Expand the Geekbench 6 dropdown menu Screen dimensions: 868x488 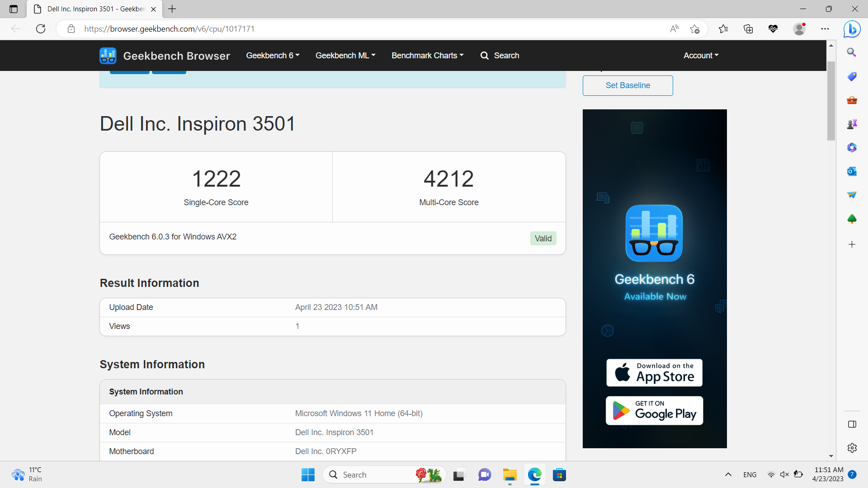tap(273, 56)
